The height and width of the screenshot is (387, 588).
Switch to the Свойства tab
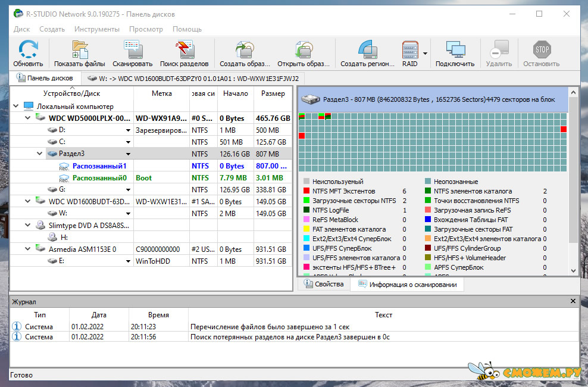tap(324, 284)
